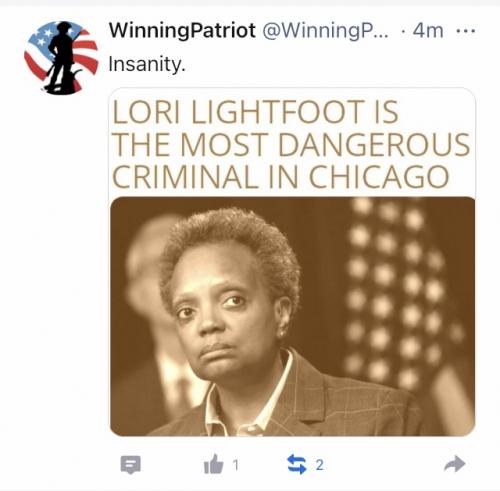Click the WinningPatriot display name
The height and width of the screenshot is (491, 500).
coord(182,30)
